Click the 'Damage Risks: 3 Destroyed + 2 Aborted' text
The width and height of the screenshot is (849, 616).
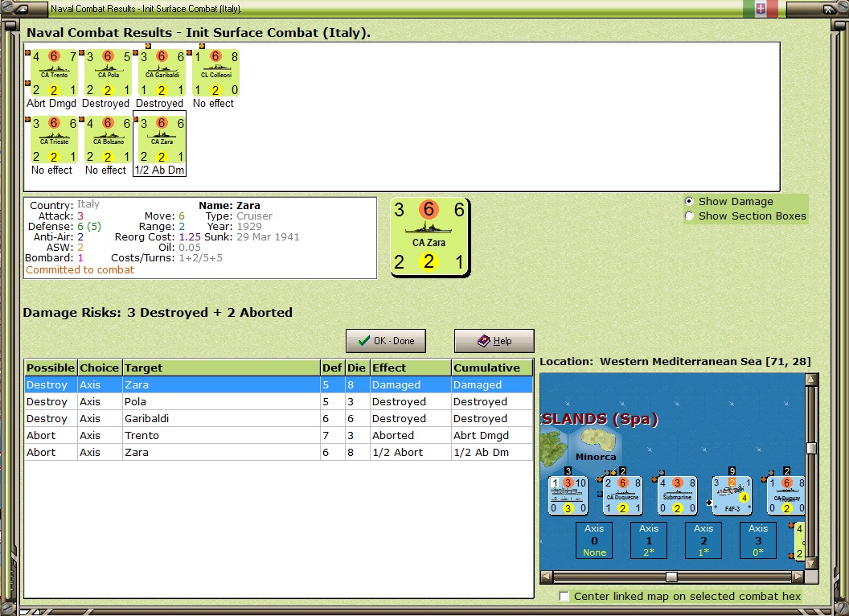158,313
